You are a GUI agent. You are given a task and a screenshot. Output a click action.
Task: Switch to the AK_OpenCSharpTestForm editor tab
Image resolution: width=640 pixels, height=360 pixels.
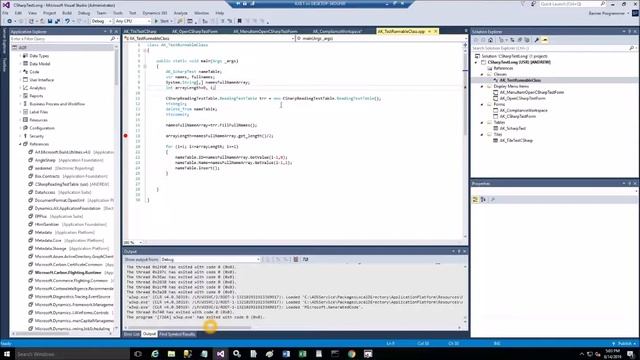[x=195, y=31]
